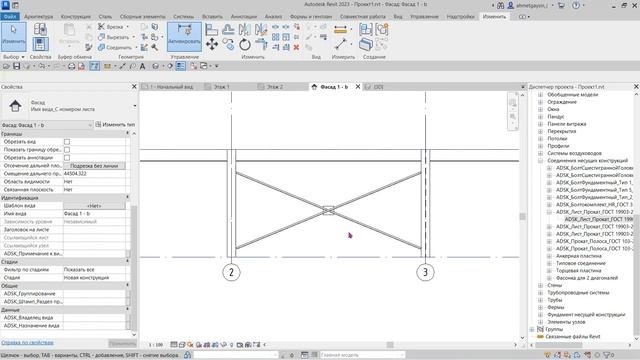Toggle the Обрезать вид checkbox
Image resolution: width=640 pixels, height=360 pixels.
(67, 142)
